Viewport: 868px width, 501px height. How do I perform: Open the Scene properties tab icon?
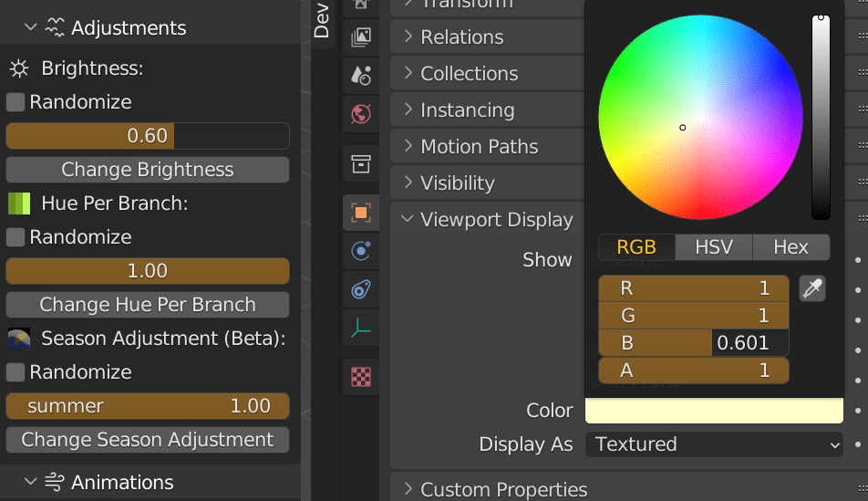point(361,76)
